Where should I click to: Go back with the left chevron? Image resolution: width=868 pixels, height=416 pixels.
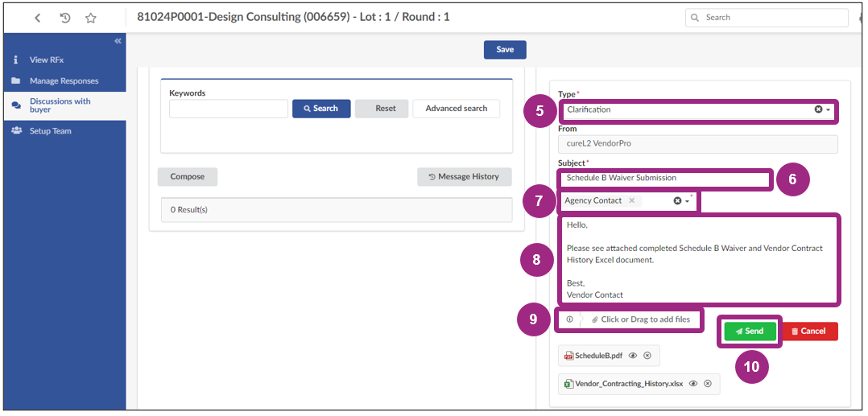pyautogui.click(x=38, y=18)
